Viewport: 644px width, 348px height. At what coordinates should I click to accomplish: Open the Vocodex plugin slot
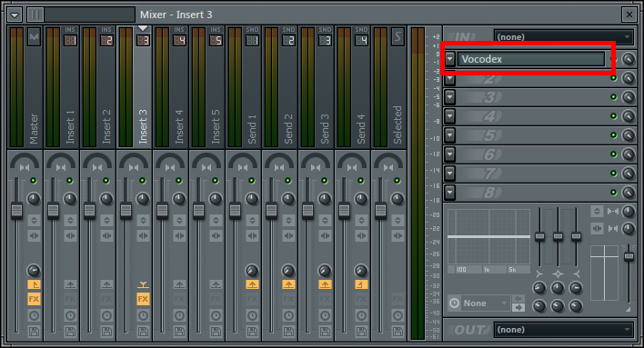531,59
